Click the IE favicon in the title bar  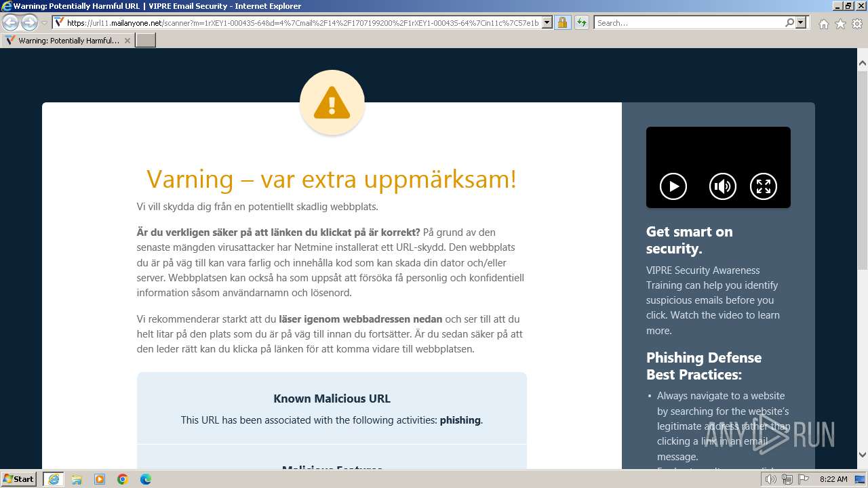click(7, 6)
